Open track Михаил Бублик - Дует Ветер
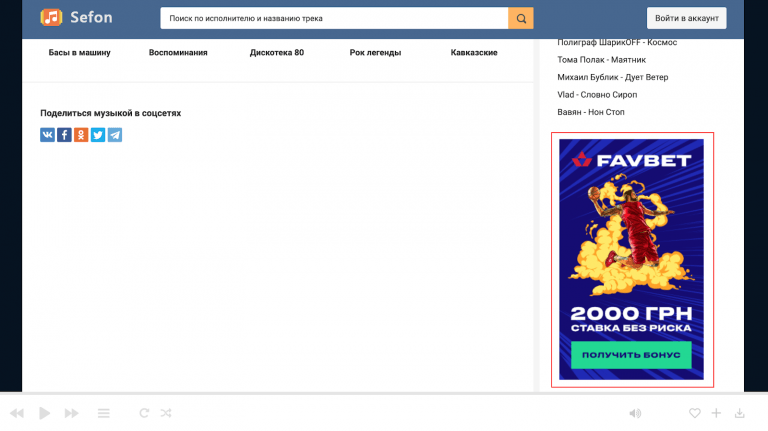The width and height of the screenshot is (768, 431). 613,77
